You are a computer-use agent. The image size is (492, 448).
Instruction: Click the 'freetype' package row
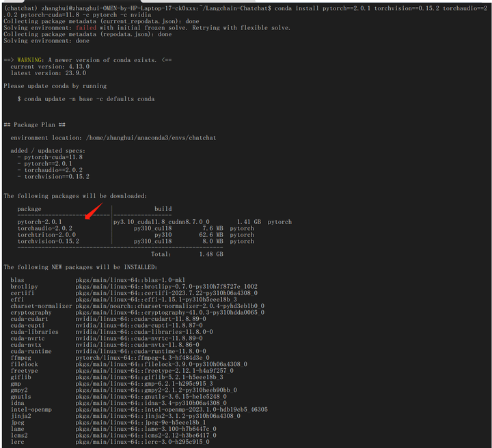[x=122, y=371]
